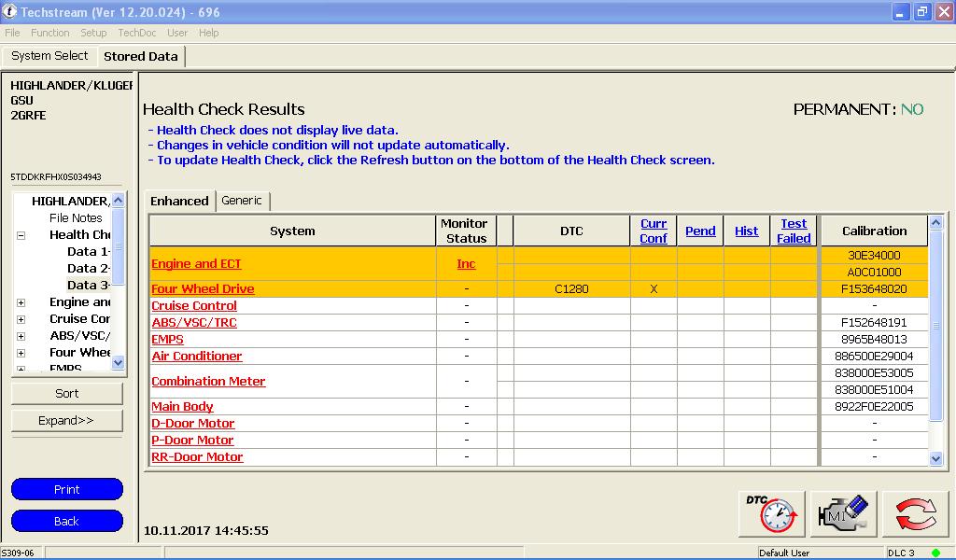956x560 pixels.
Task: Collapse the Health Check tree node
Action: [21, 235]
